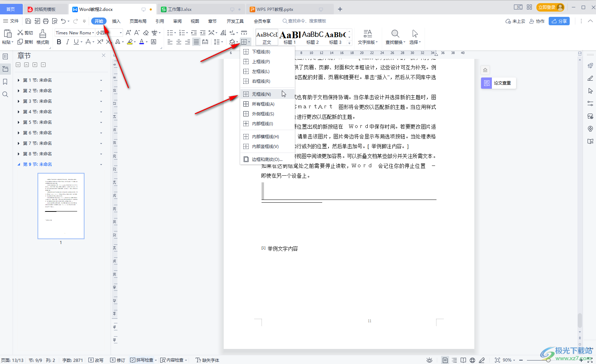The image size is (596, 364).
Task: Toggle 拼写检查 spell check checkbox
Action: click(x=133, y=360)
